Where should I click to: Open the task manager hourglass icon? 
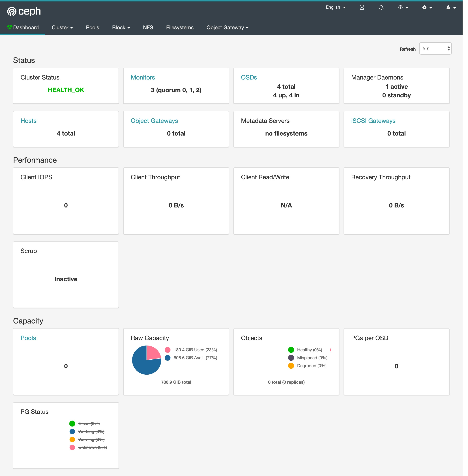(362, 7)
